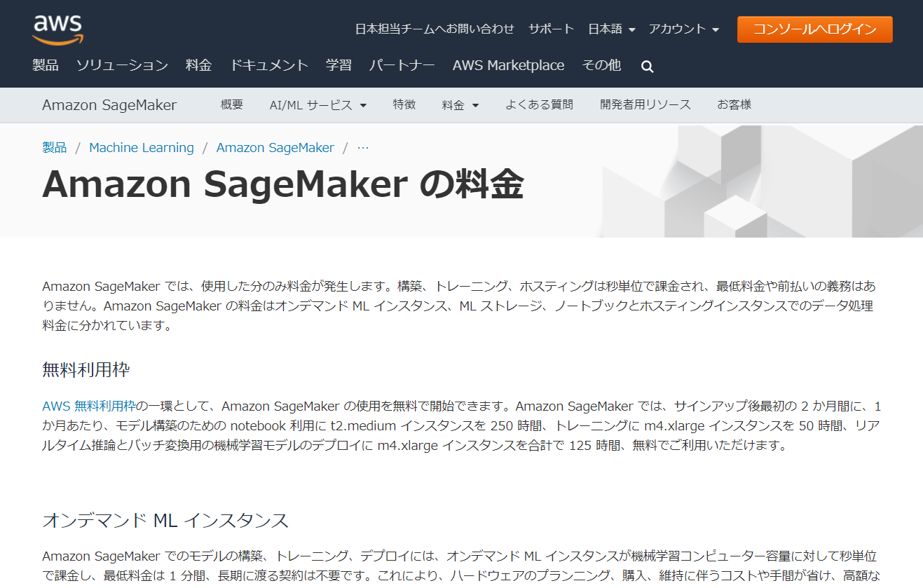Open AWS Marketplace menu item
The width and height of the screenshot is (923, 588).
tap(508, 65)
